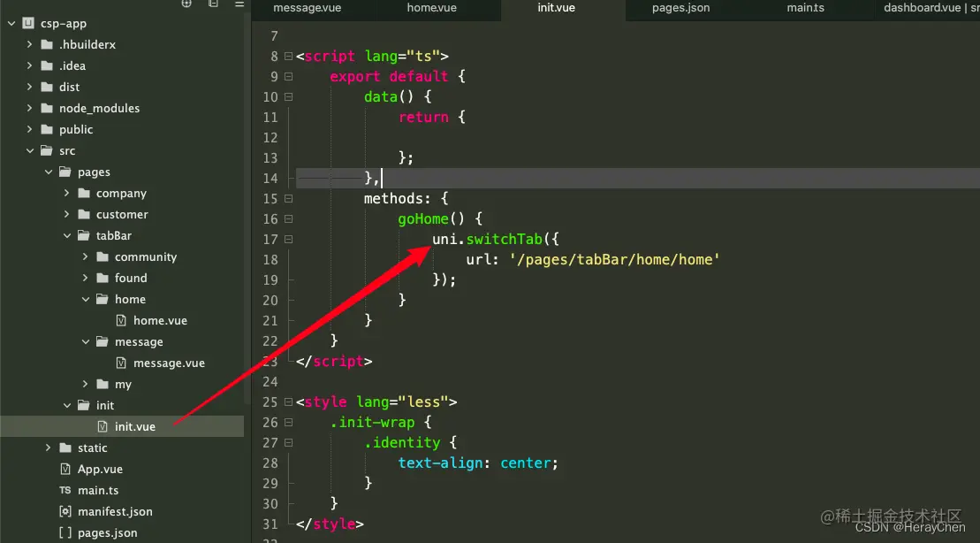
Task: Fold the goHome function at line 16
Action: (x=288, y=219)
